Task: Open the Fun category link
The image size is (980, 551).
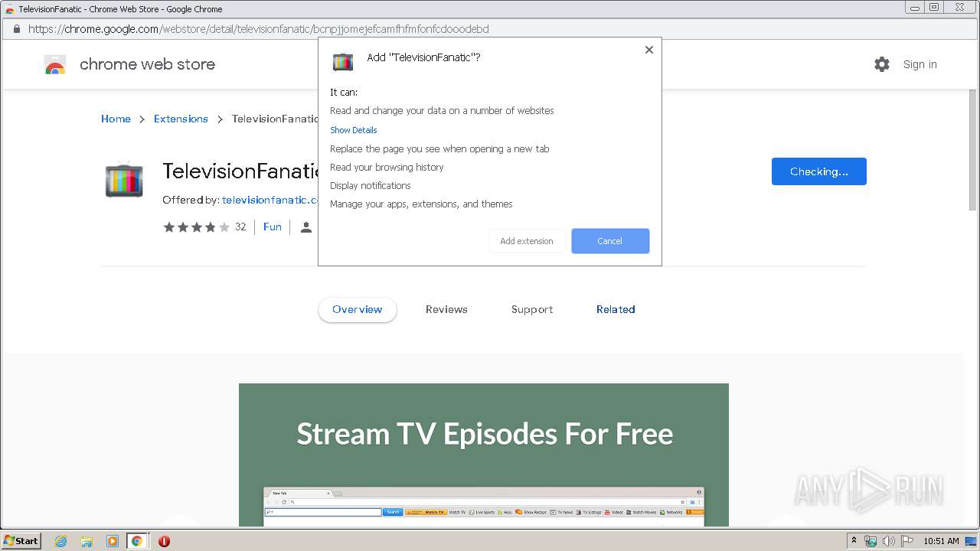Action: pyautogui.click(x=273, y=227)
